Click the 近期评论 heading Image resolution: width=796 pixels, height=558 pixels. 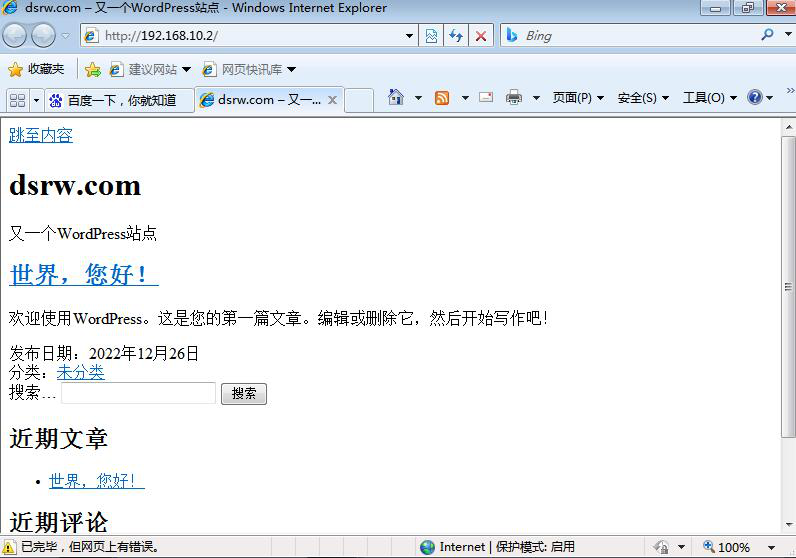pyautogui.click(x=58, y=522)
